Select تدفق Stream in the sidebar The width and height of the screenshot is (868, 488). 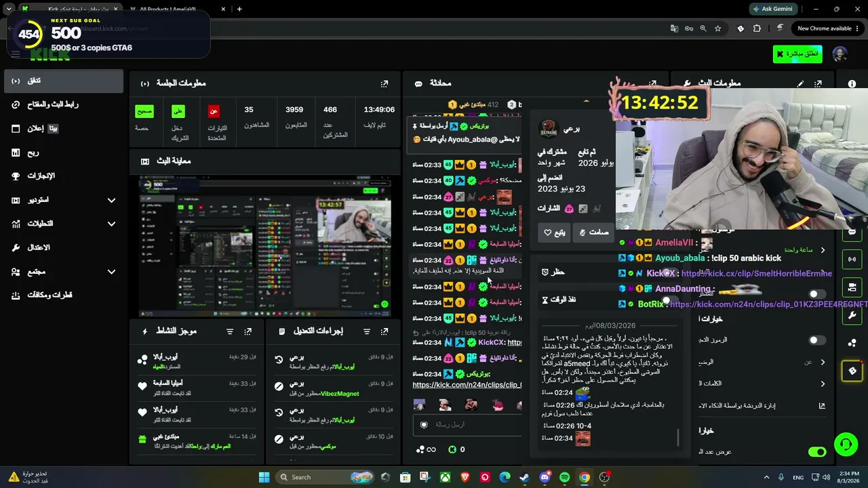[62, 81]
